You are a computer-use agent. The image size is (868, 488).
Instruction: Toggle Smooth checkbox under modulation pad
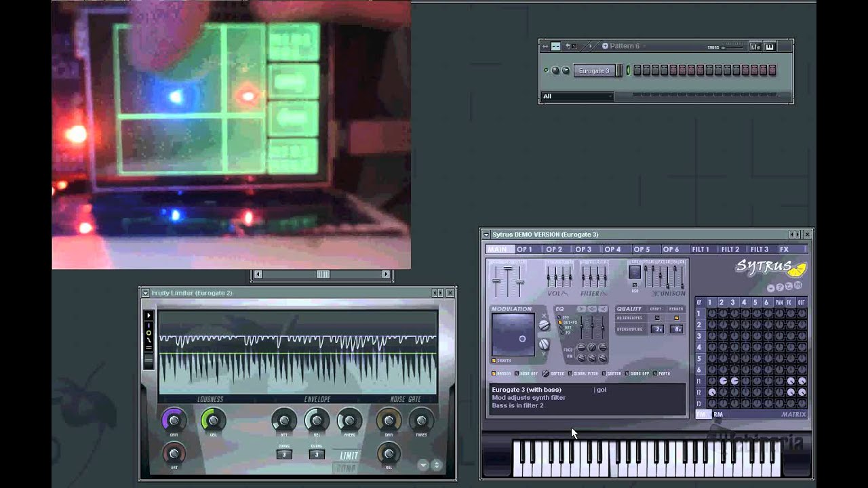[494, 361]
